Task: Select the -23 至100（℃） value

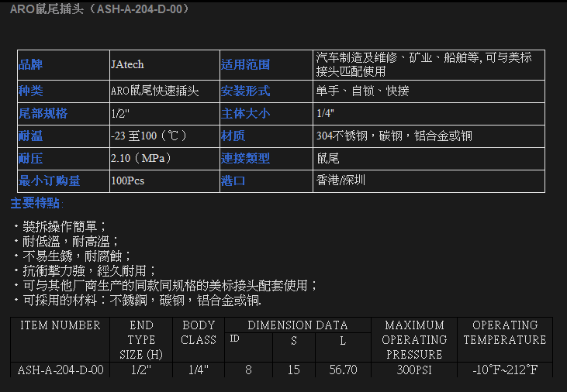Action: click(x=149, y=136)
